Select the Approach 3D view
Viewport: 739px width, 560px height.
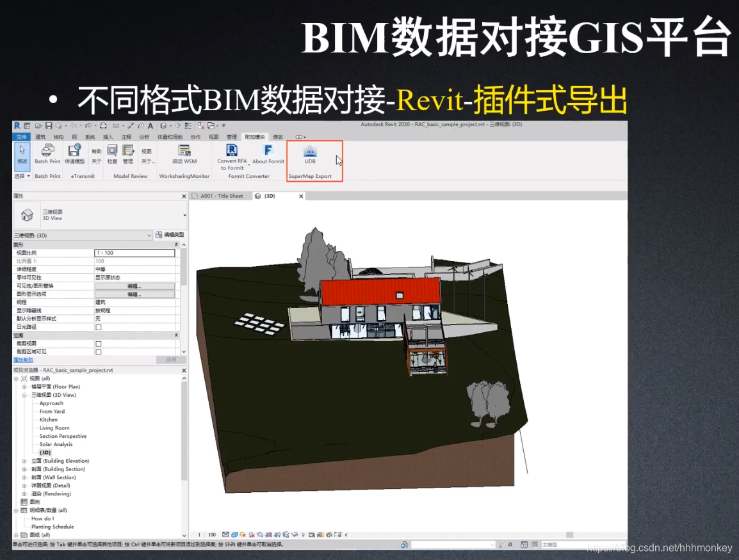tap(51, 403)
